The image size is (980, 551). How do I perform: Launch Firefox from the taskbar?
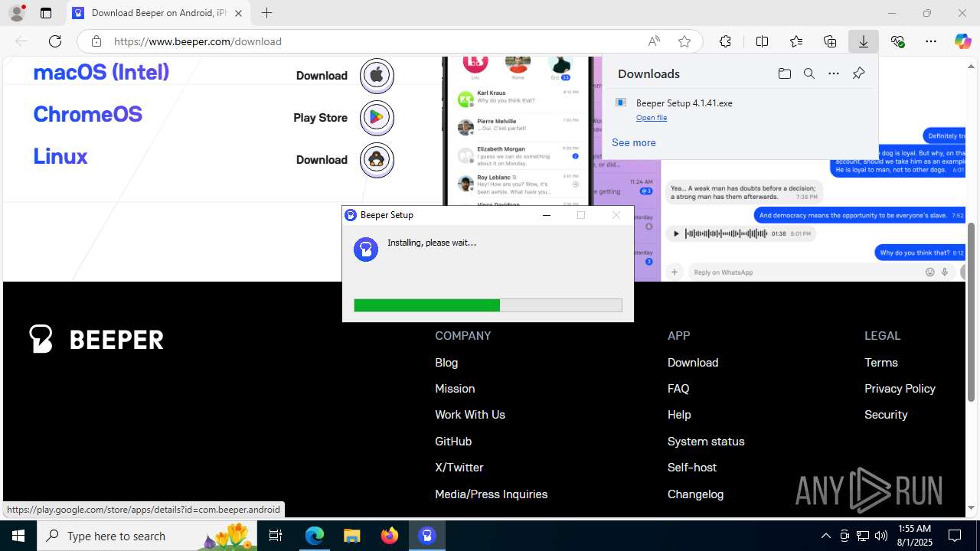point(390,536)
